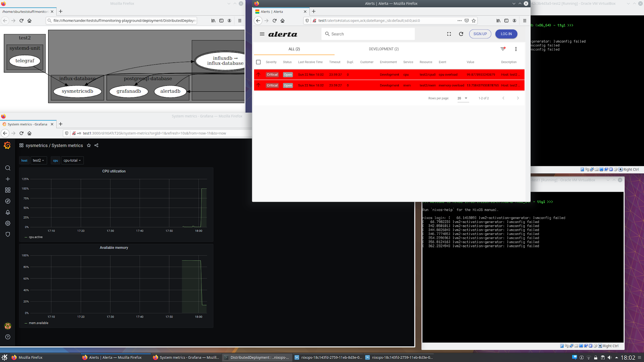Acknowledge the cpu overload alert arrow
The width and height of the screenshot is (644, 362).
pos(258,74)
